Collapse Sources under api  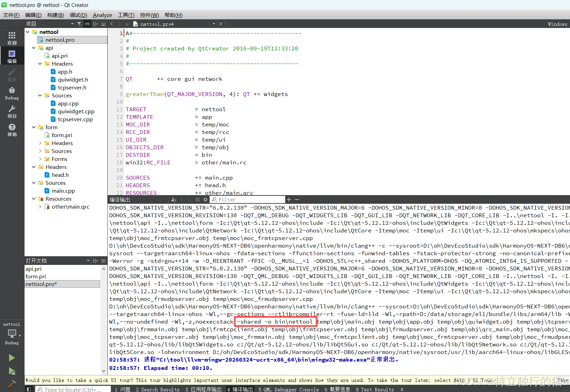tap(40, 95)
